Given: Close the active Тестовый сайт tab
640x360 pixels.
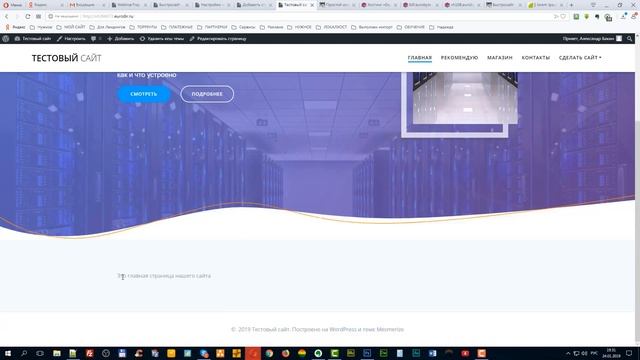Looking at the screenshot, I should click(x=312, y=5).
